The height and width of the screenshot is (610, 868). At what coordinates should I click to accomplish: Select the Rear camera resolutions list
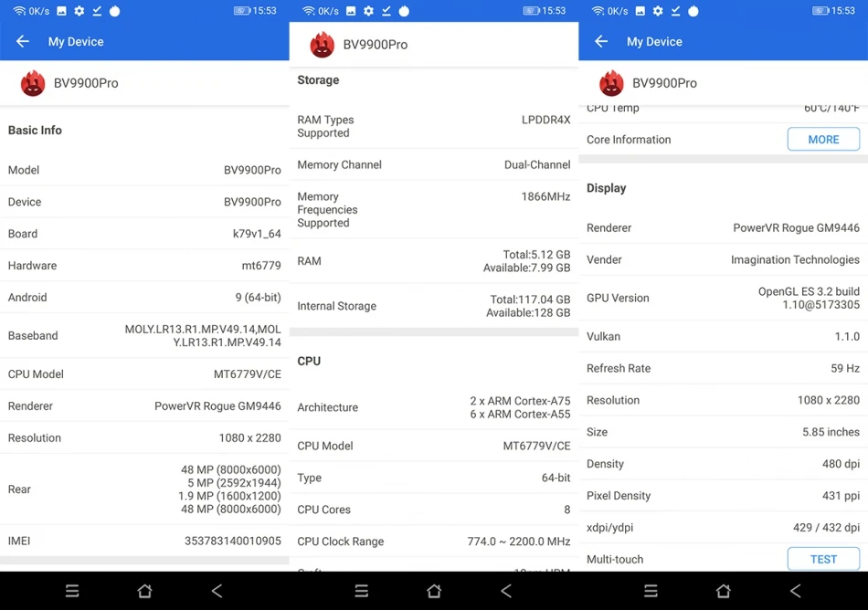(229, 489)
